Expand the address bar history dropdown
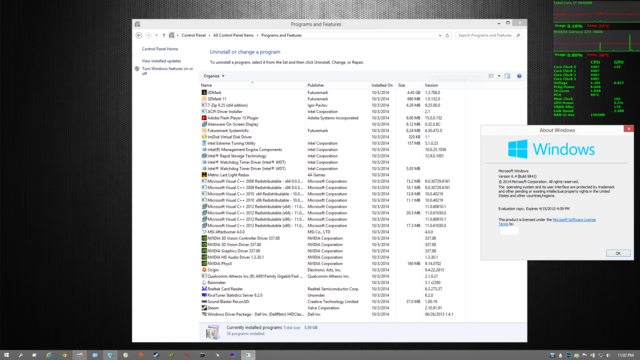640x360 pixels. [x=440, y=36]
